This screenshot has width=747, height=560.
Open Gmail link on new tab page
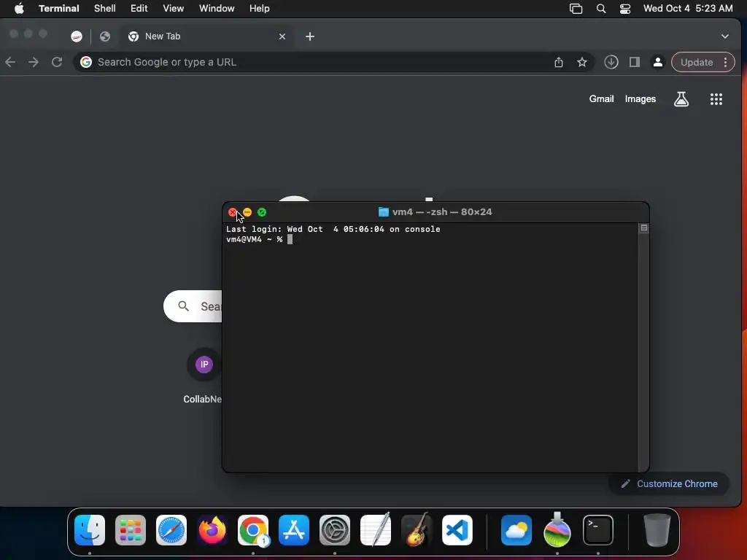point(601,98)
